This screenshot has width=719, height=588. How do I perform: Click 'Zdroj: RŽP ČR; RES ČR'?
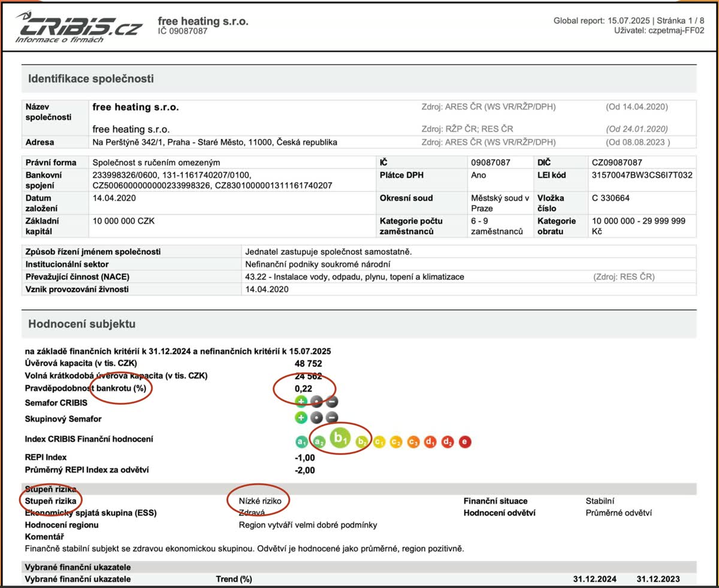tap(467, 129)
